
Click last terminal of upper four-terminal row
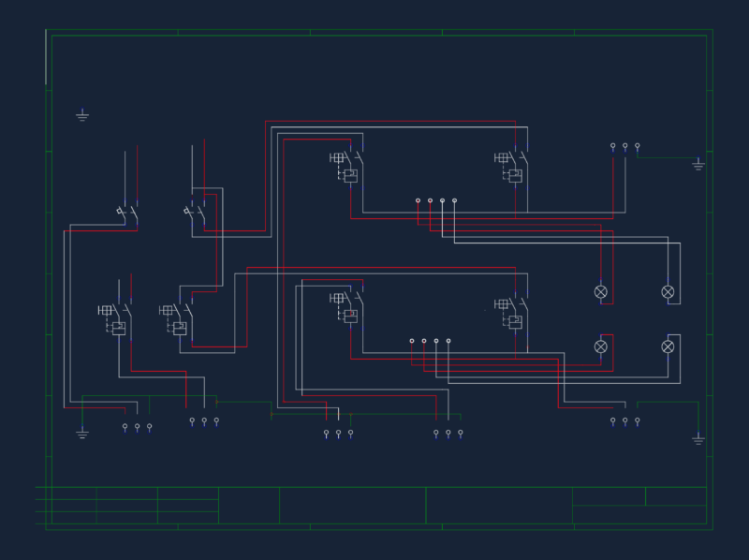pyautogui.click(x=454, y=202)
